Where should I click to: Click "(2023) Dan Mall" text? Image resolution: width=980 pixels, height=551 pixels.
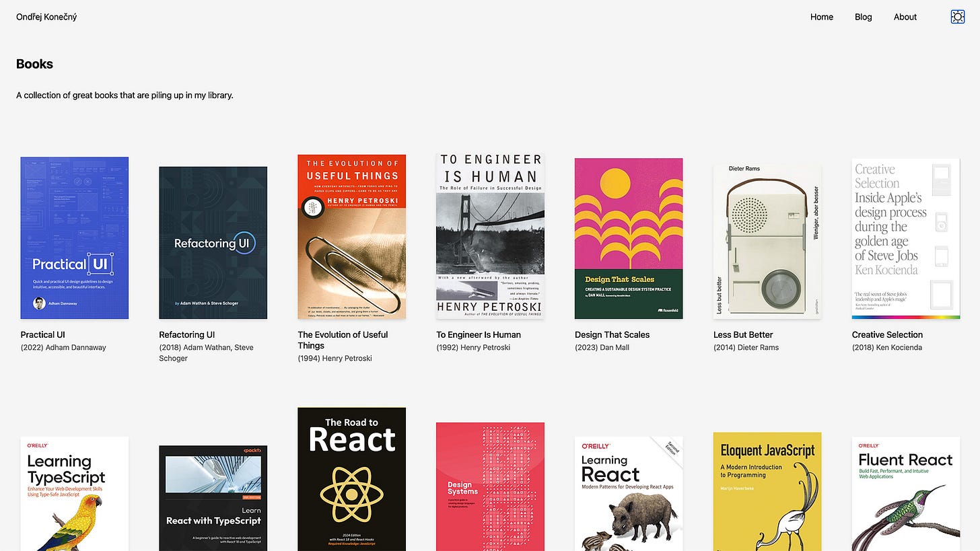pos(602,348)
